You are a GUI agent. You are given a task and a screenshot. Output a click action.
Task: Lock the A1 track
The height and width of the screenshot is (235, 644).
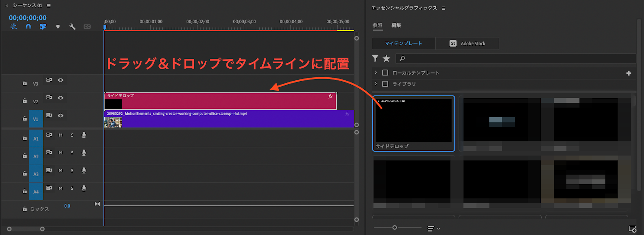coord(25,138)
